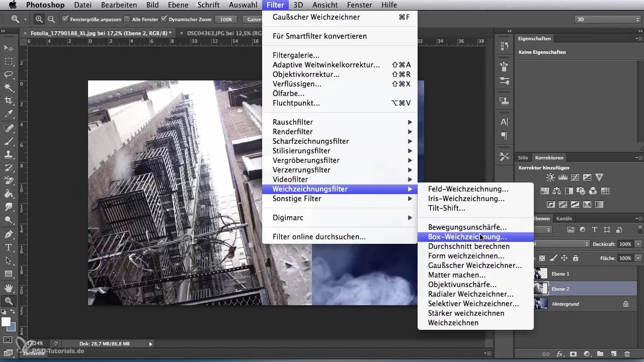Select the Magic Wand tool
This screenshot has height=362, width=644.
coord(9,88)
